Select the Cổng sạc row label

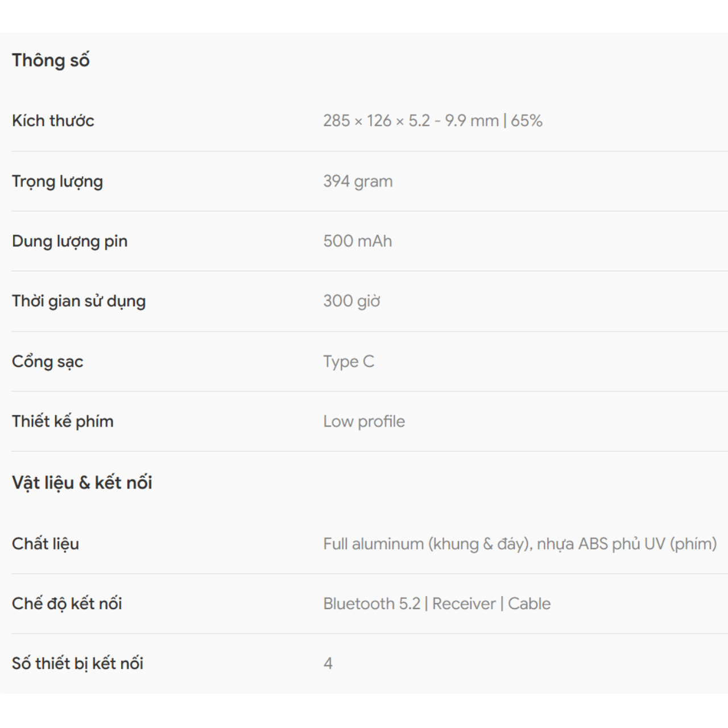(47, 362)
